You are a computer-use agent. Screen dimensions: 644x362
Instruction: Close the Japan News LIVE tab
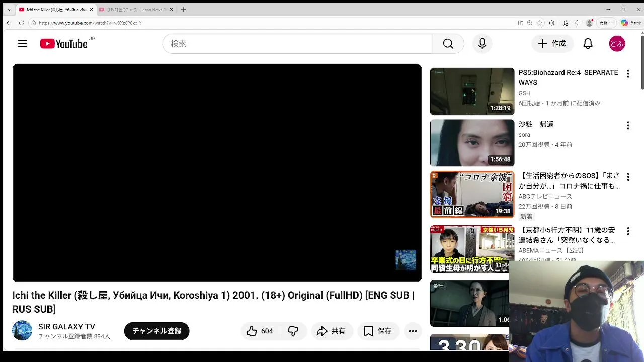pyautogui.click(x=171, y=9)
